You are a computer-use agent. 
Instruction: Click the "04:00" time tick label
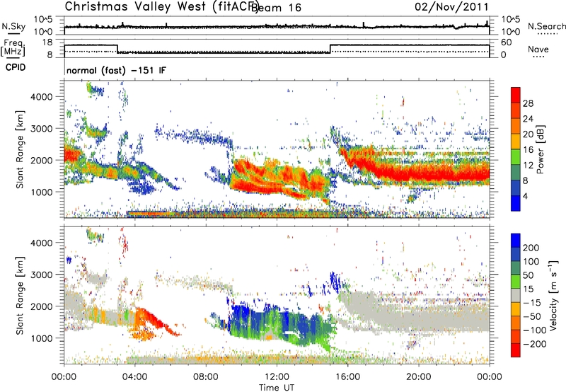click(134, 377)
